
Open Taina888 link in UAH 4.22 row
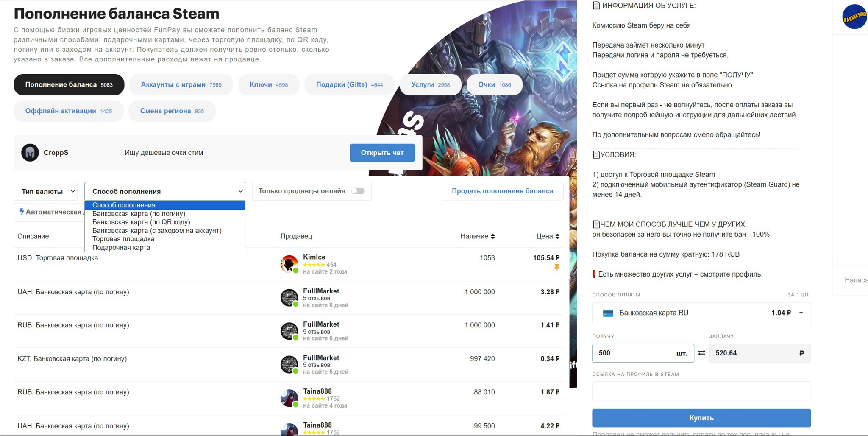[317, 425]
